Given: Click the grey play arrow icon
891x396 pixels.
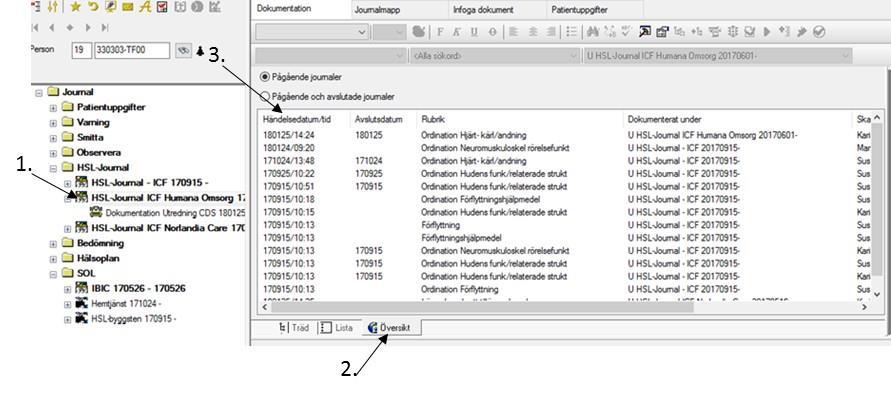Looking at the screenshot, I should tap(767, 32).
